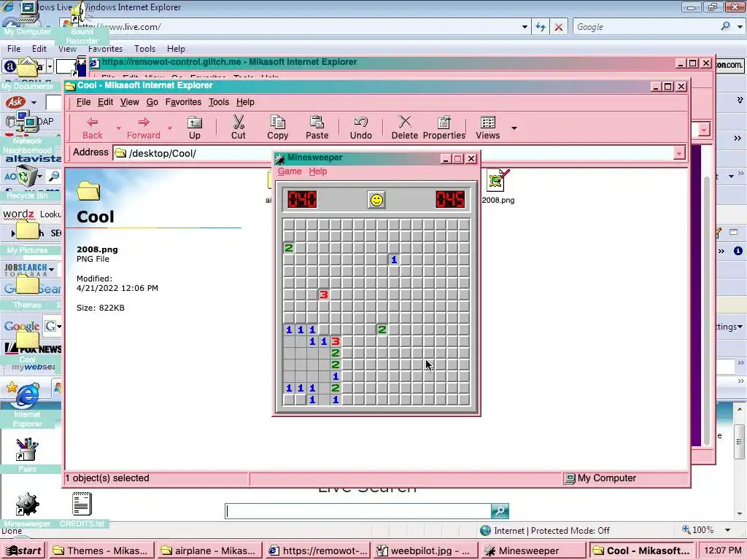Switch to weebpilot.jpg taskbar button
The image size is (747, 560).
click(x=425, y=551)
